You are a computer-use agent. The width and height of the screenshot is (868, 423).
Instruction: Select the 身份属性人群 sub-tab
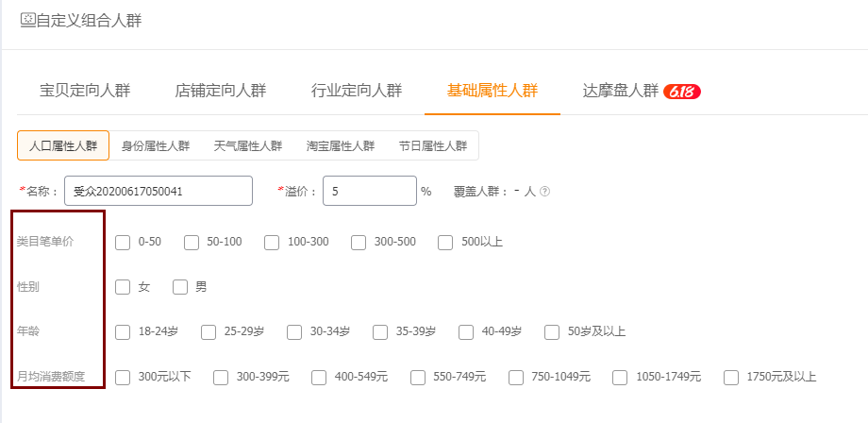(x=156, y=146)
